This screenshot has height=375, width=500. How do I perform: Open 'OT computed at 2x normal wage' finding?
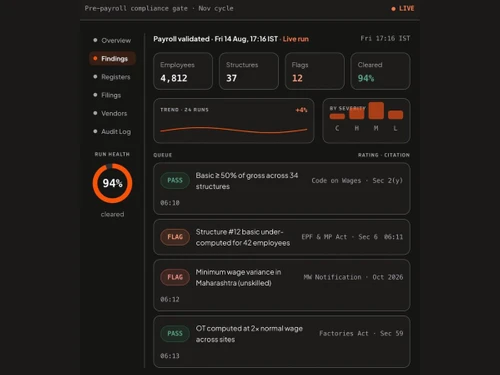coord(282,342)
